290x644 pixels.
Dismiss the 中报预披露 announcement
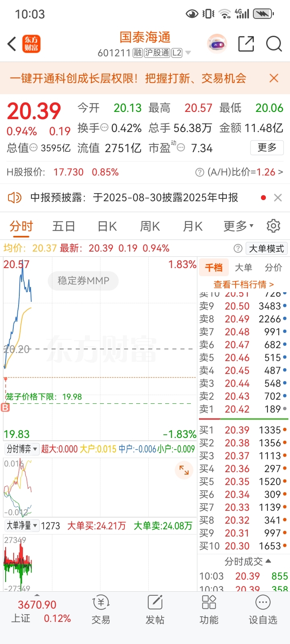278,198
